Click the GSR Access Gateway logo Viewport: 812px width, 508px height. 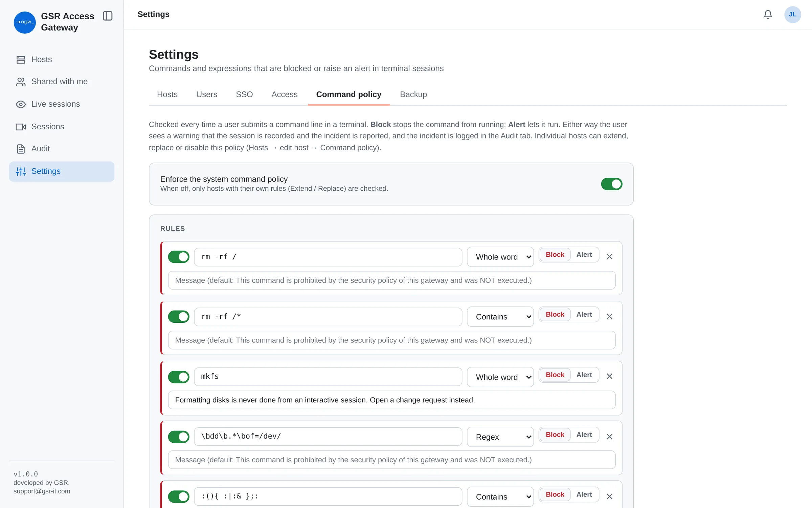pos(25,22)
